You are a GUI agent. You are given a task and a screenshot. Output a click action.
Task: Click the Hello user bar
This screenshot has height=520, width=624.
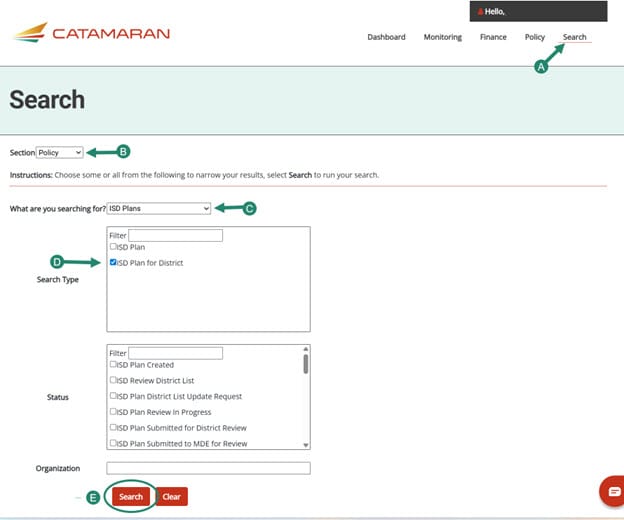(538, 11)
